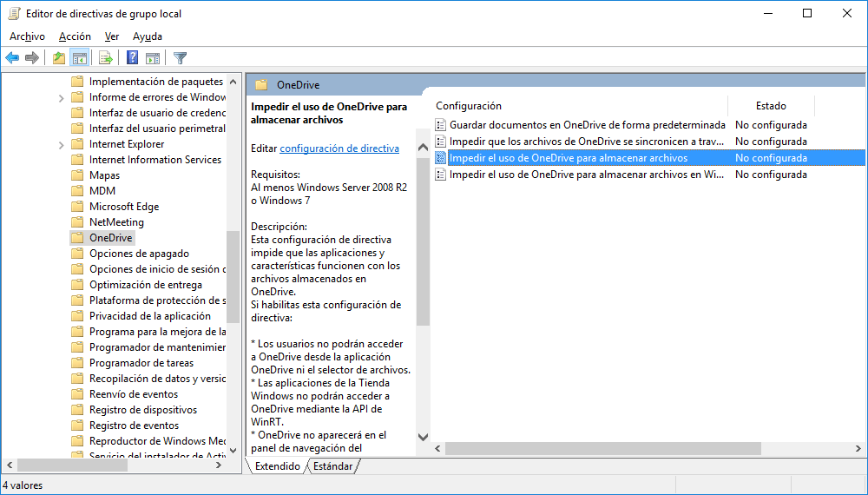Click the folder icon next to NetMeeting
This screenshot has height=495, width=868.
(77, 222)
